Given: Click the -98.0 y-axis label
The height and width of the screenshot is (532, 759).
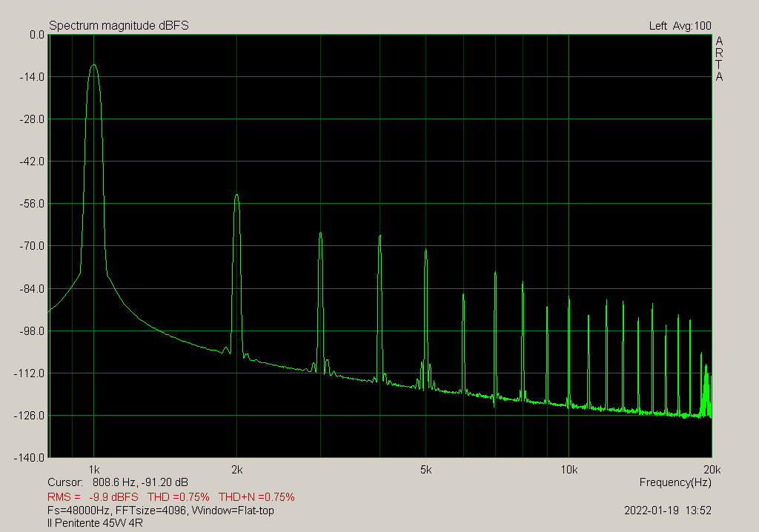Looking at the screenshot, I should coord(31,331).
